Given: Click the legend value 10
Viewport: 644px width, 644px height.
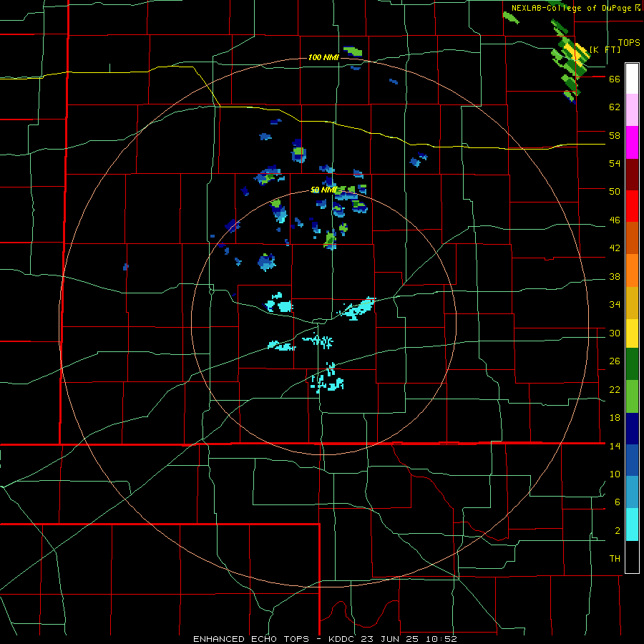Looking at the screenshot, I should click(615, 474).
